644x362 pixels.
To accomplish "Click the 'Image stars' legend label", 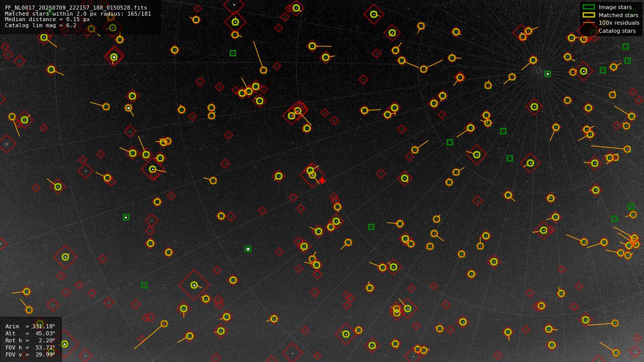I will [615, 8].
